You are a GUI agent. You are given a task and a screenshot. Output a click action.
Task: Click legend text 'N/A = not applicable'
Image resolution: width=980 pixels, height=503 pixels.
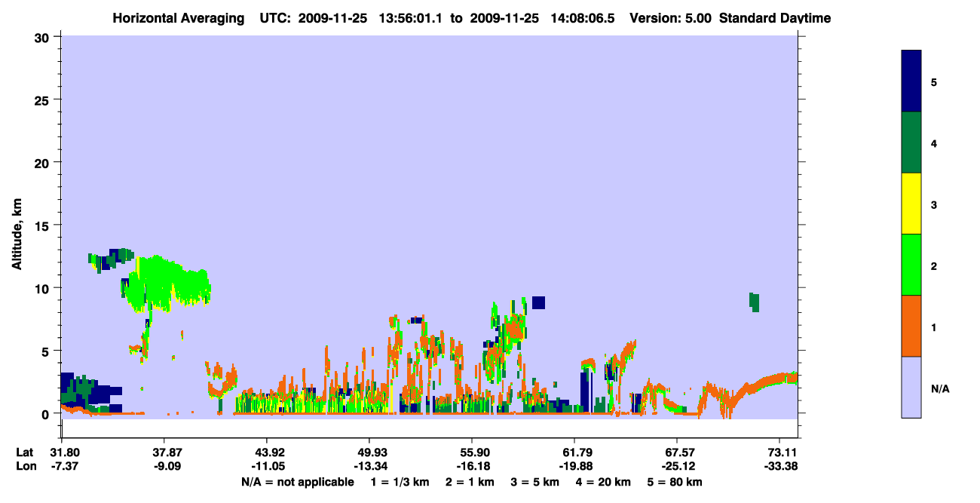click(x=297, y=482)
